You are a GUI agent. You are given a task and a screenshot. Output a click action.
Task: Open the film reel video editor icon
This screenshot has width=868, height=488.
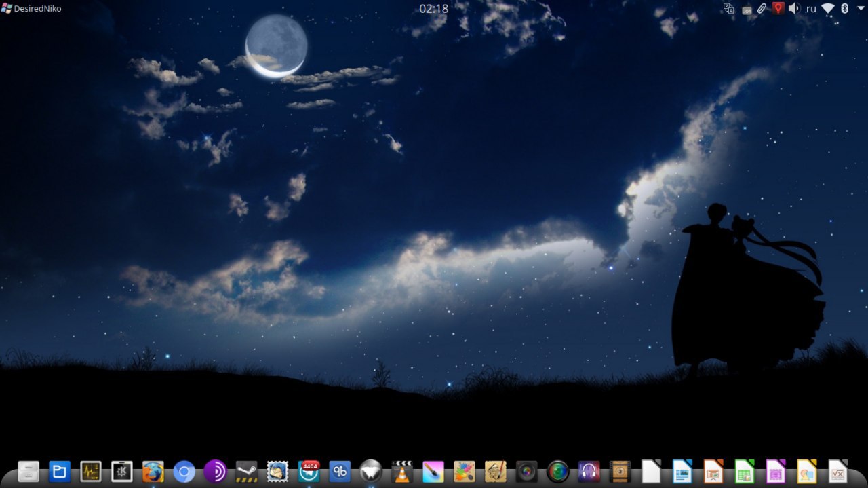620,471
